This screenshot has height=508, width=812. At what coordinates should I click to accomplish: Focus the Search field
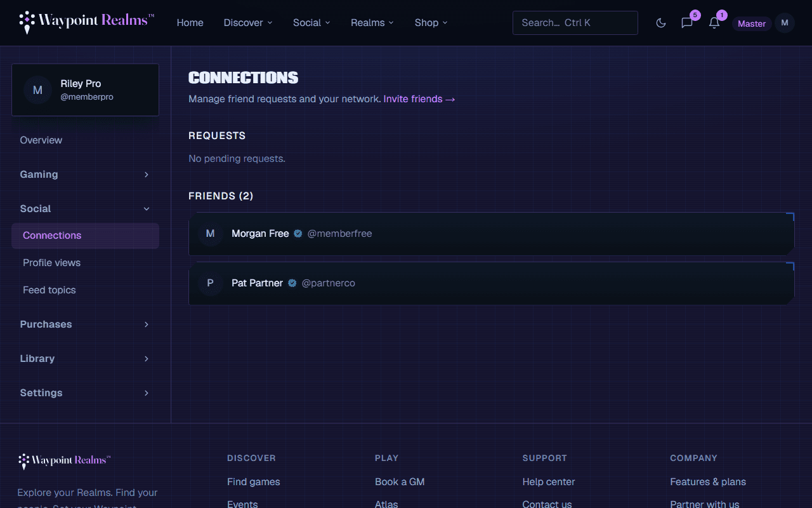tap(575, 23)
